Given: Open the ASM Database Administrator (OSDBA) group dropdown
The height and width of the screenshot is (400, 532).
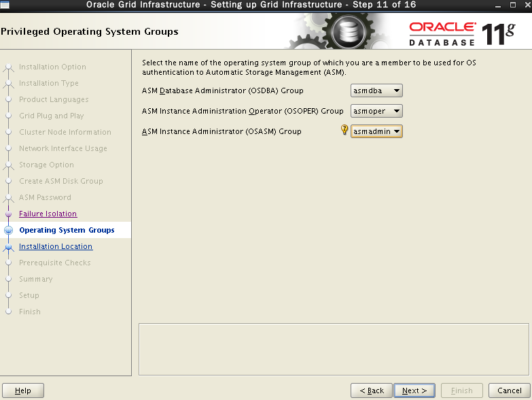Looking at the screenshot, I should point(377,90).
